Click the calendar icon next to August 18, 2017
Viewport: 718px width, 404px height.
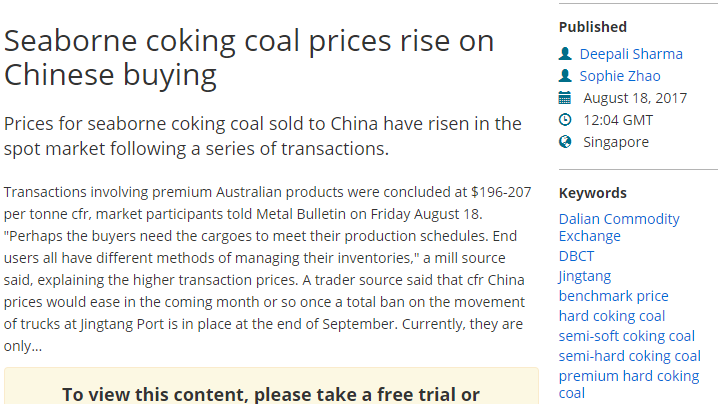click(565, 98)
